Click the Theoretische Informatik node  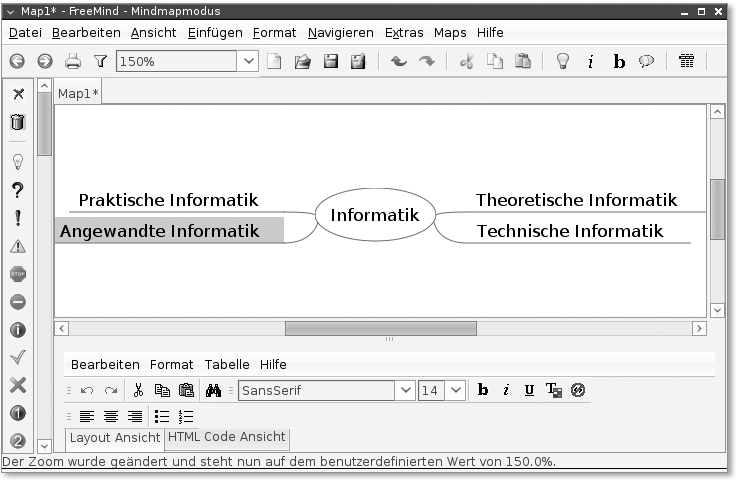[576, 200]
